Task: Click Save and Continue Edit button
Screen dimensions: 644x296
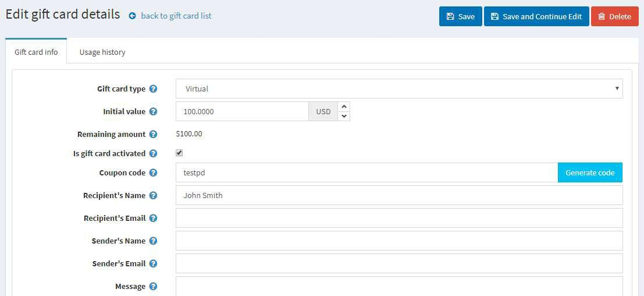Action: tap(536, 16)
